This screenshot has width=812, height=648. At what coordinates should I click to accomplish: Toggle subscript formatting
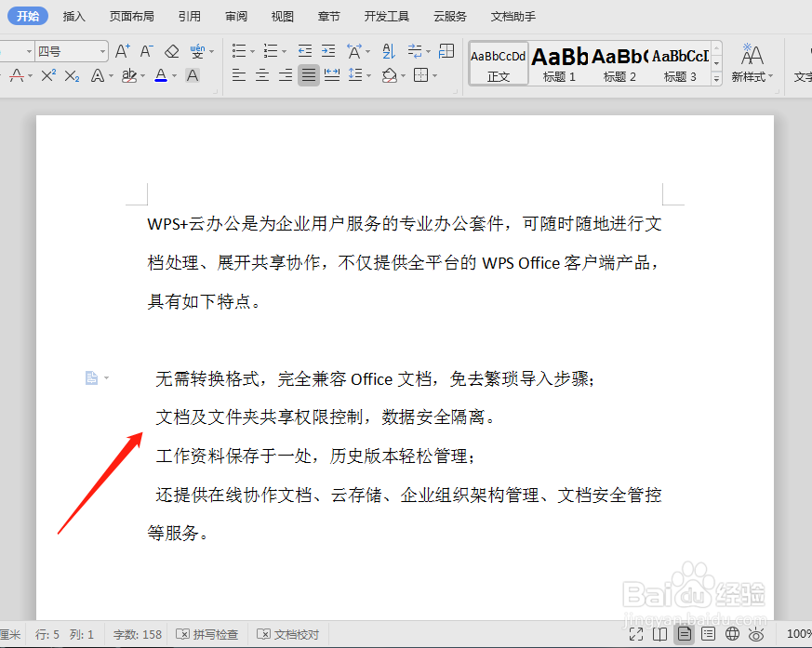[72, 76]
